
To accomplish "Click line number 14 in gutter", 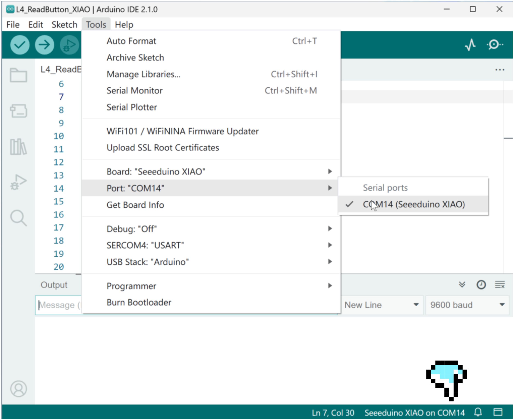I will point(59,188).
